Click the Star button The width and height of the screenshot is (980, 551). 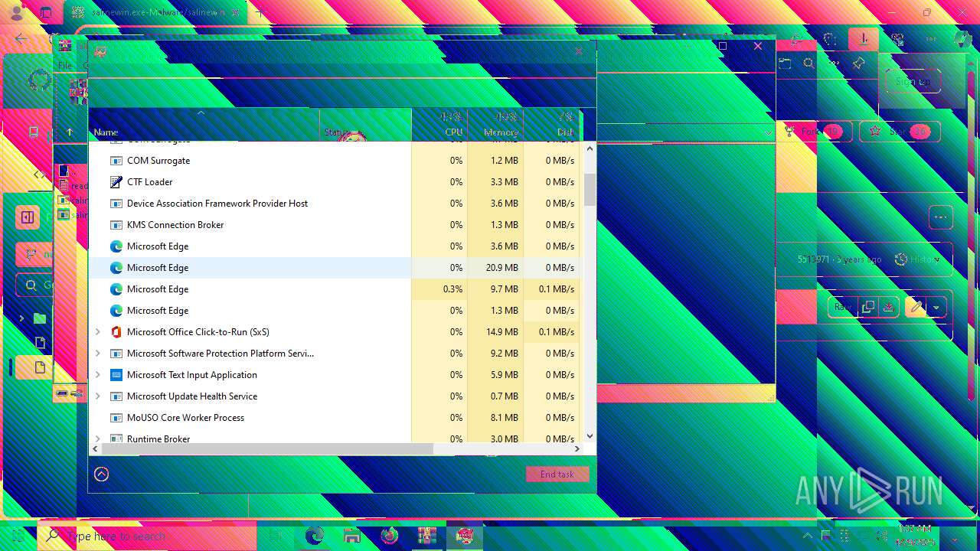coord(900,132)
